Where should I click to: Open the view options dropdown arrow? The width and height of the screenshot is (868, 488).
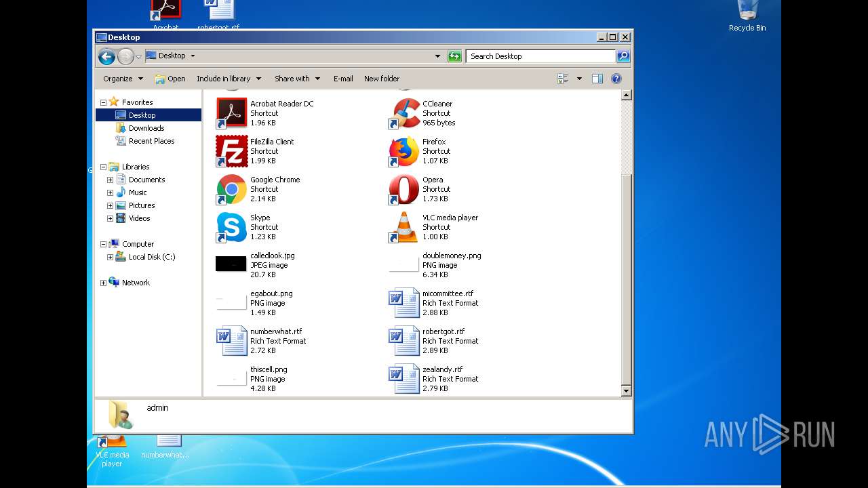pyautogui.click(x=579, y=79)
